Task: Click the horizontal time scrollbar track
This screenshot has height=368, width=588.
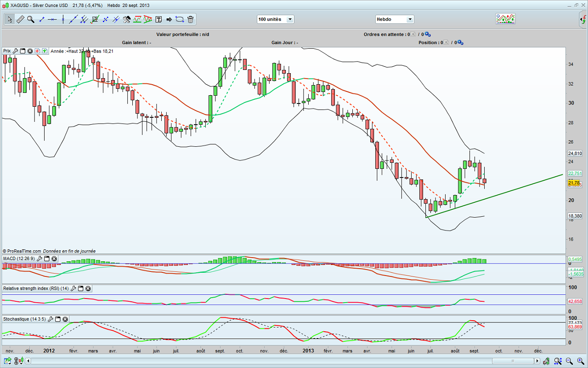Action: 276,361
